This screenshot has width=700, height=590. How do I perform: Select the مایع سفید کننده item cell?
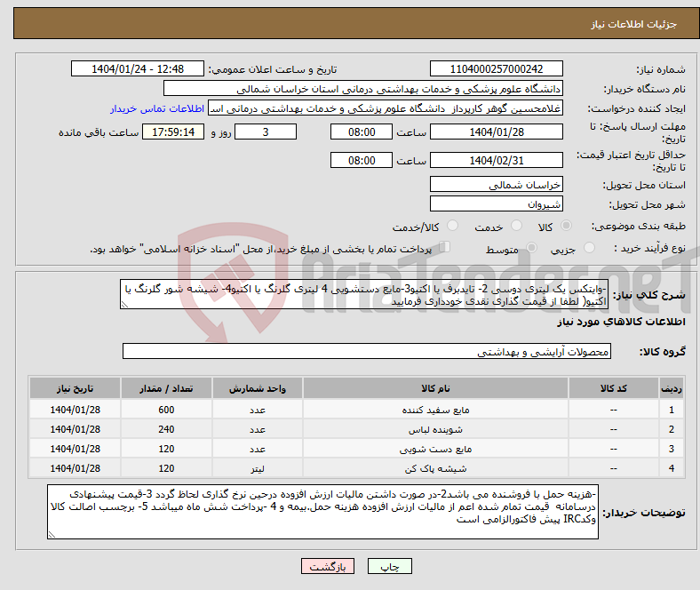[435, 410]
